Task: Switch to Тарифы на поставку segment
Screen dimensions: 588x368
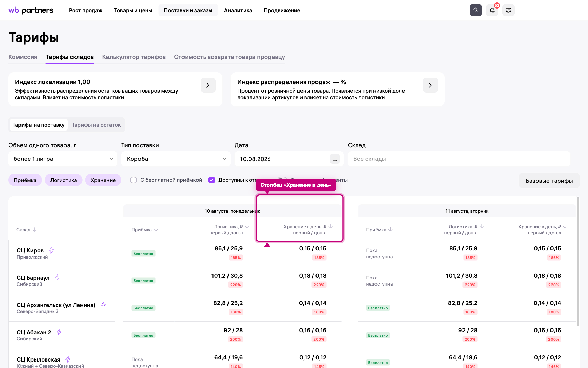Action: pyautogui.click(x=39, y=125)
